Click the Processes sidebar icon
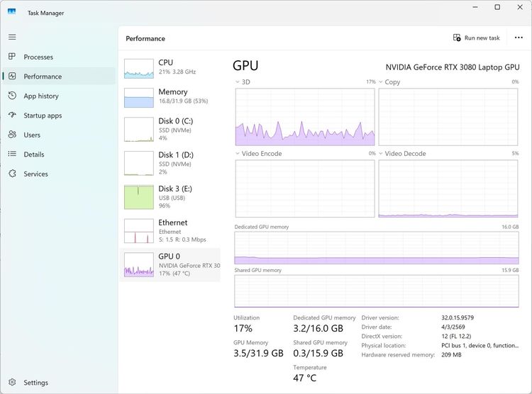 coord(12,57)
